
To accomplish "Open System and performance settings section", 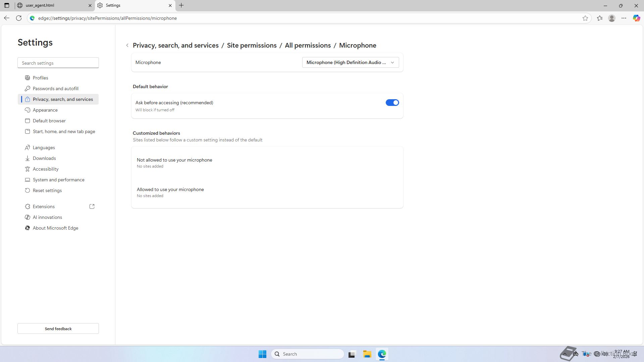I will [x=59, y=180].
